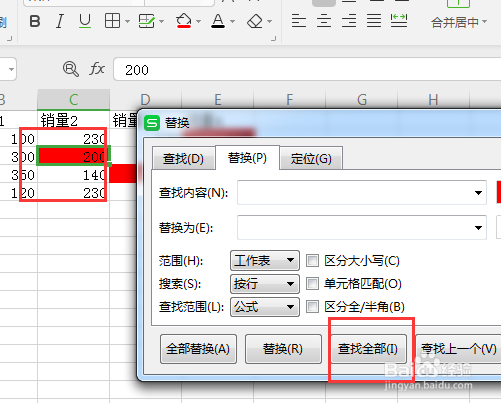Image resolution: width=501 pixels, height=403 pixels.
Task: Open 查找内容 history dropdown
Action: click(478, 193)
